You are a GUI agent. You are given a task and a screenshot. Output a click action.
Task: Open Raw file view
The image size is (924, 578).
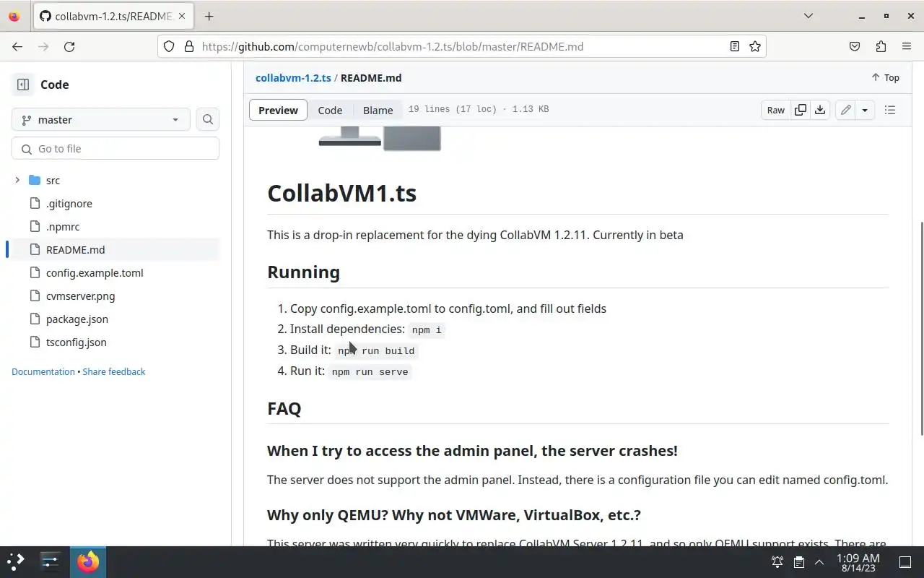(x=776, y=110)
